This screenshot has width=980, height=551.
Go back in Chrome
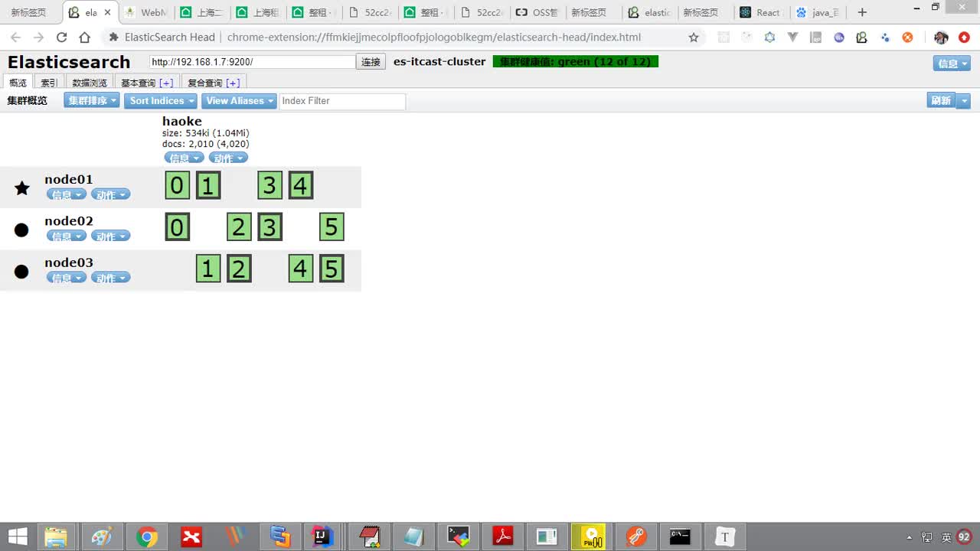[x=15, y=37]
